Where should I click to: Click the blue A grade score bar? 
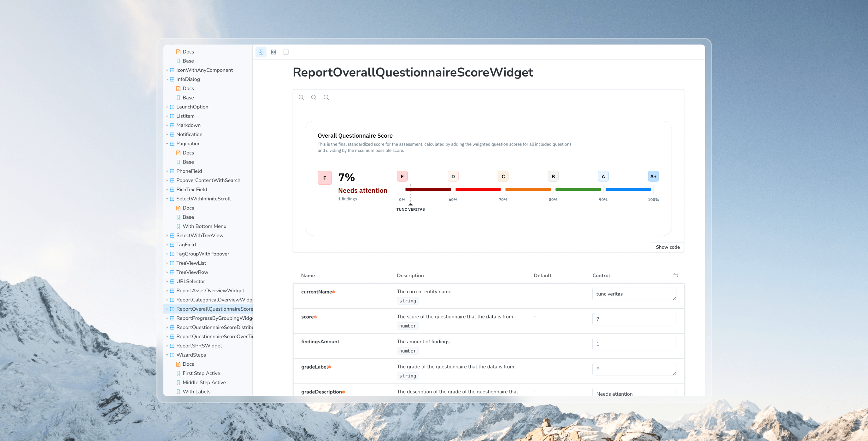[628, 190]
